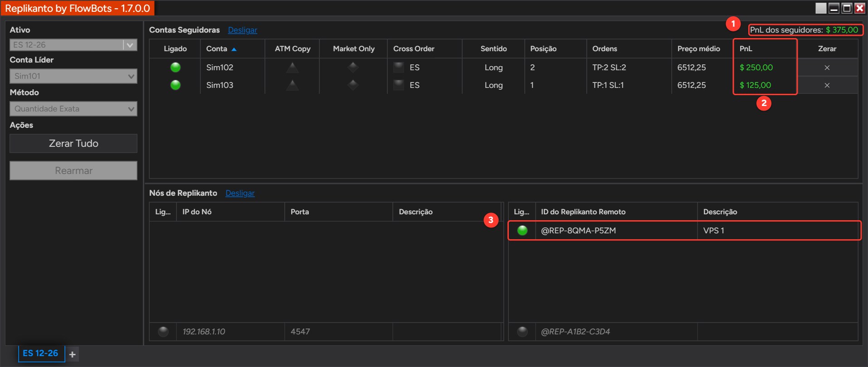
Task: Click the $ 250,00 PnL value
Action: (x=756, y=68)
